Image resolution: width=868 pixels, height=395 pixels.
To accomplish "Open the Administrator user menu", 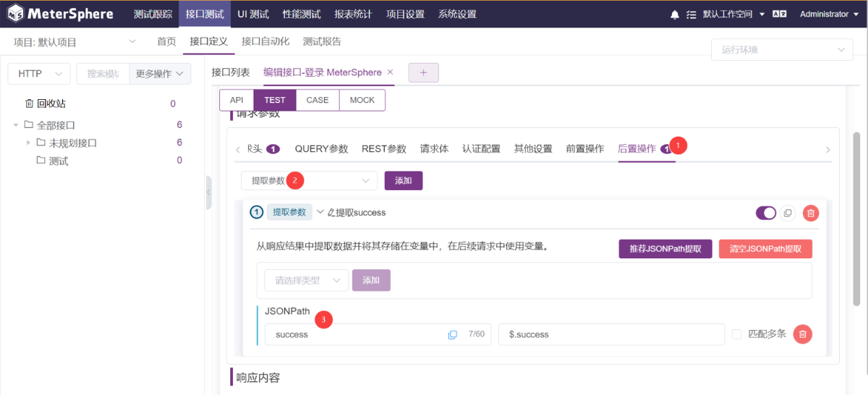I will (x=828, y=14).
